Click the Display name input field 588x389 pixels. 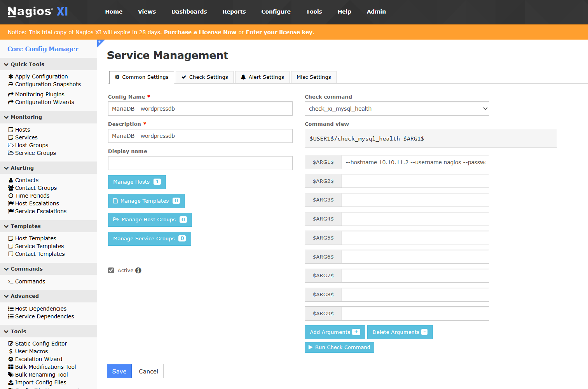[x=200, y=163]
